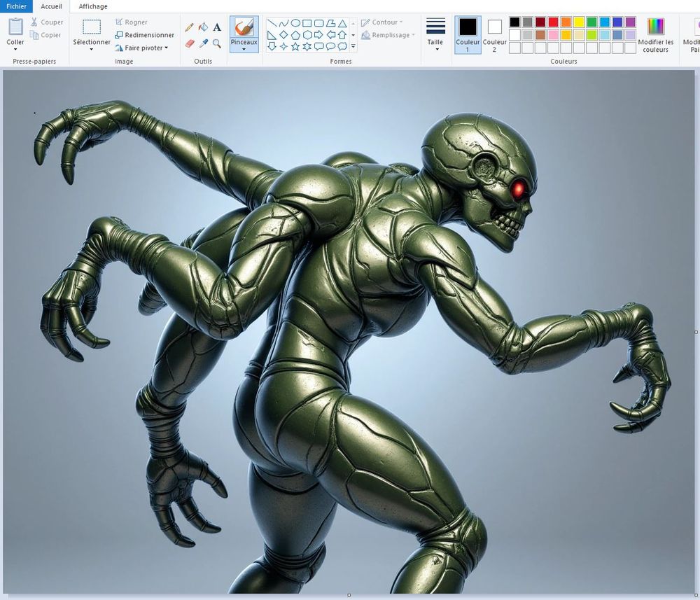Open the Fichier menu
The image size is (700, 600).
(16, 6)
